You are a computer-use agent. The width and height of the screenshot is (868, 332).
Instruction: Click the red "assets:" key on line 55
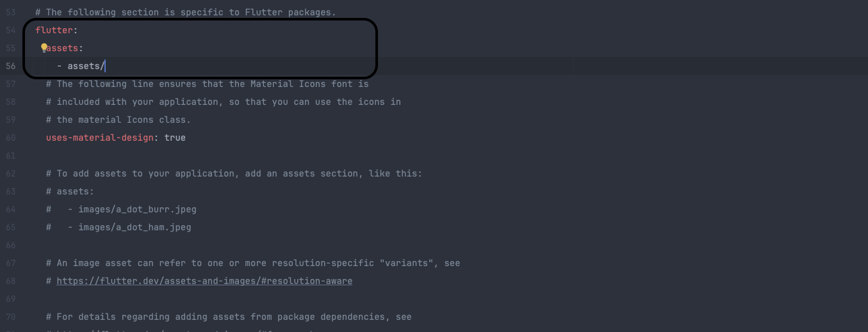click(x=65, y=48)
